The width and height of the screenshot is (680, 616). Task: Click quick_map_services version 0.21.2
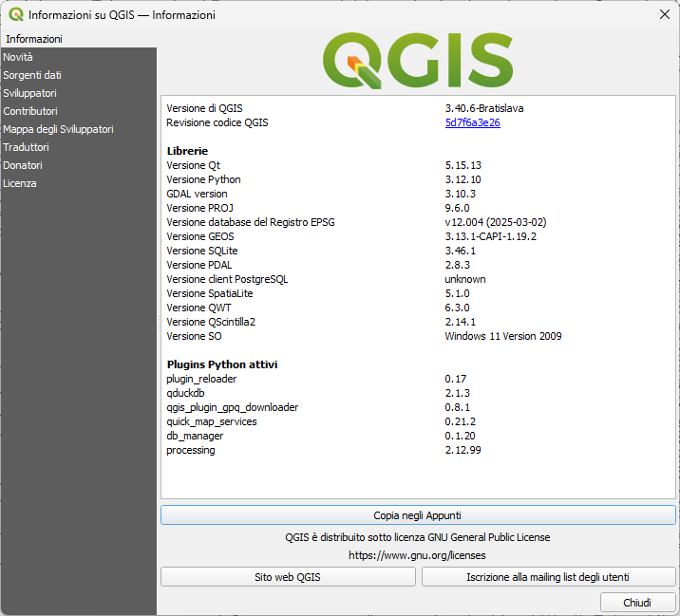point(460,421)
